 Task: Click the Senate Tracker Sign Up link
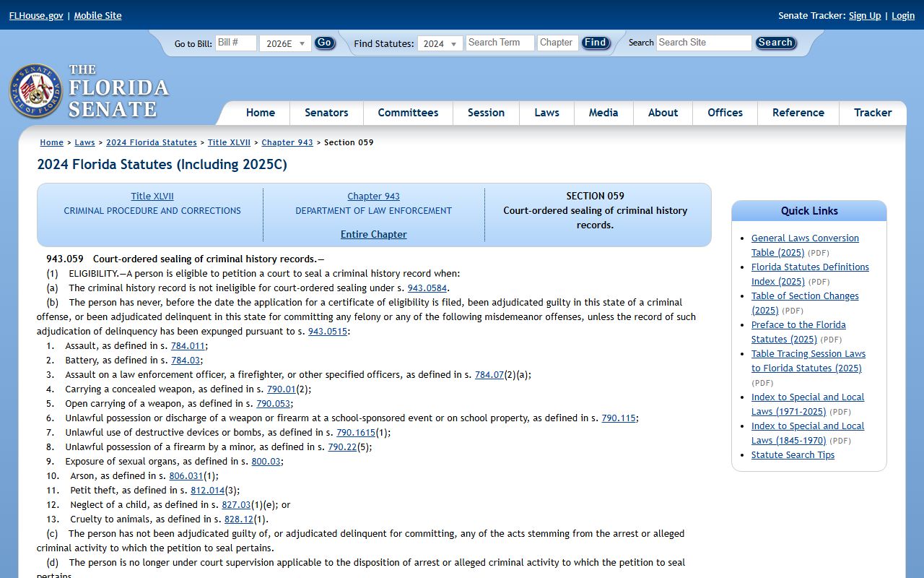click(865, 15)
